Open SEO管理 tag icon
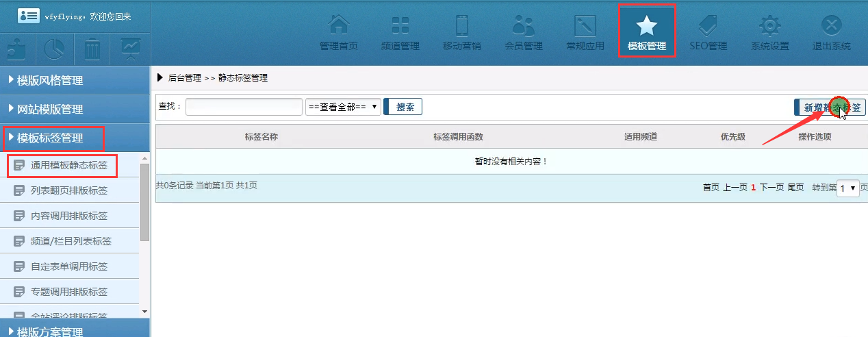 [x=708, y=32]
